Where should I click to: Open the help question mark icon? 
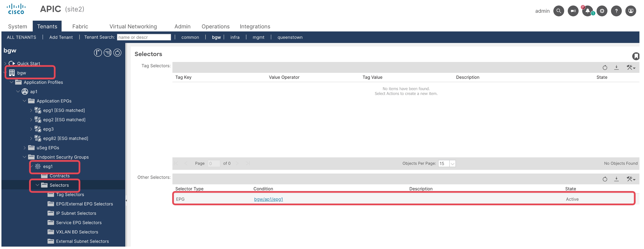point(616,11)
